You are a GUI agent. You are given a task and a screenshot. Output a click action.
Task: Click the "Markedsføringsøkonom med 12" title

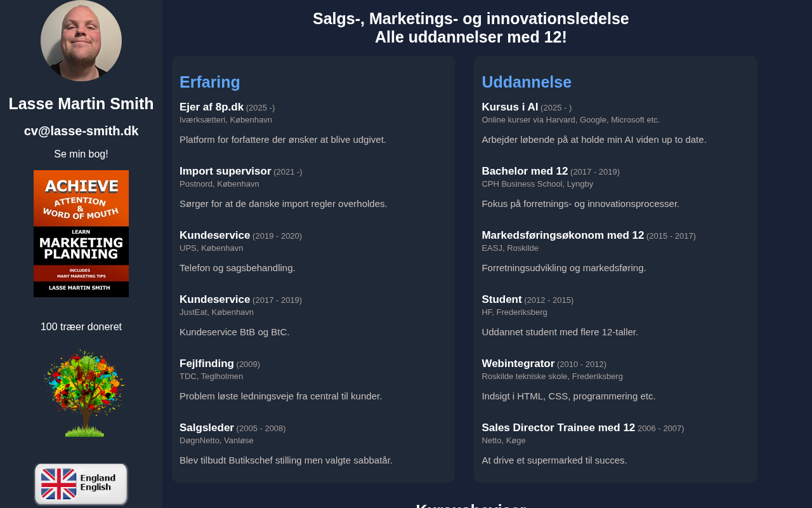[x=563, y=235]
